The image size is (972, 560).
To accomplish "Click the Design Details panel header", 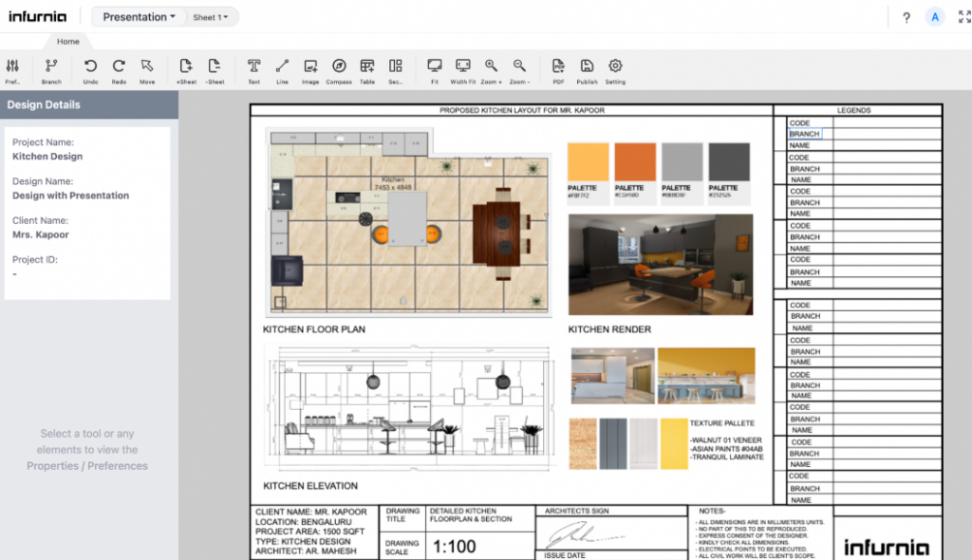I will pyautogui.click(x=89, y=104).
